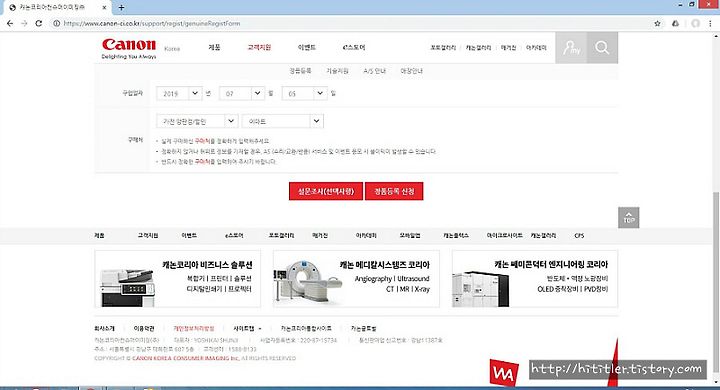Screen dimensions: 720x390
Task: Expand the purchase day dropdown showing 05
Action: (x=304, y=93)
